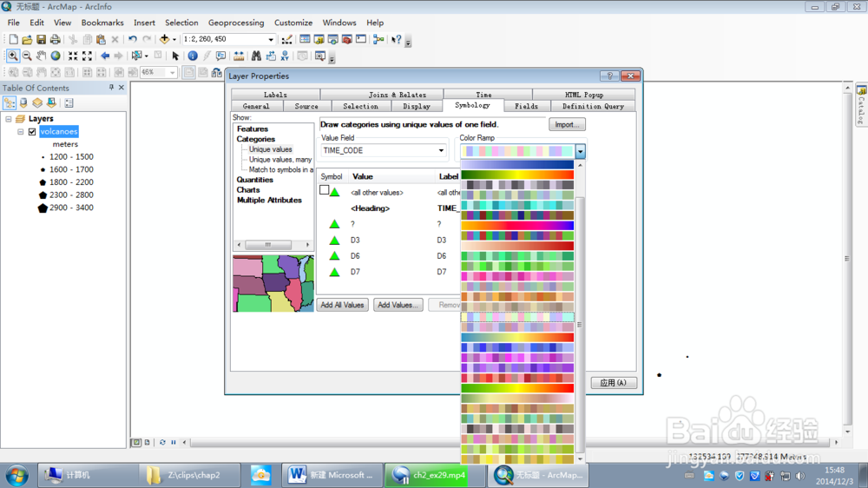
Task: Select the Measure ruler tool
Action: [239, 56]
